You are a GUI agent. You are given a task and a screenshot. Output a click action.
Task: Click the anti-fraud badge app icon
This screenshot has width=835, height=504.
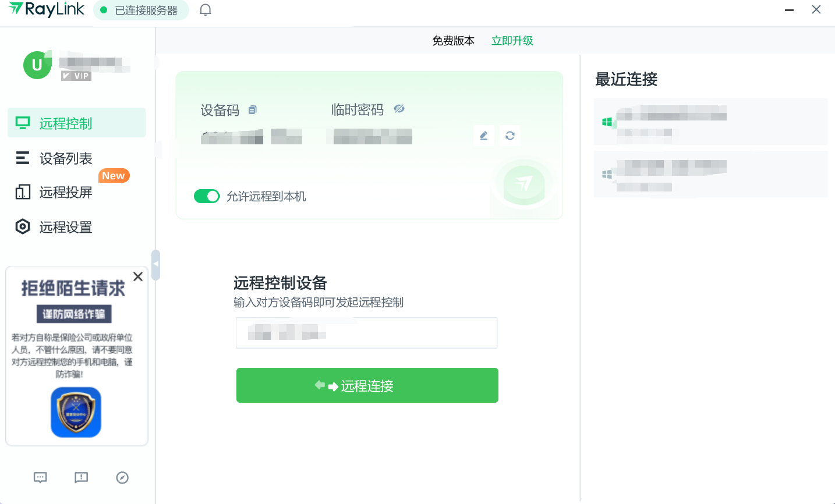[76, 412]
